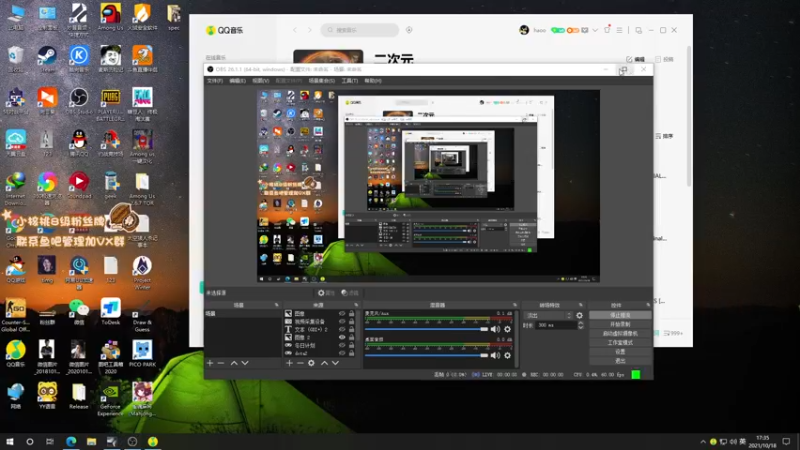Pop out the 控件 dock header icon

(648, 305)
